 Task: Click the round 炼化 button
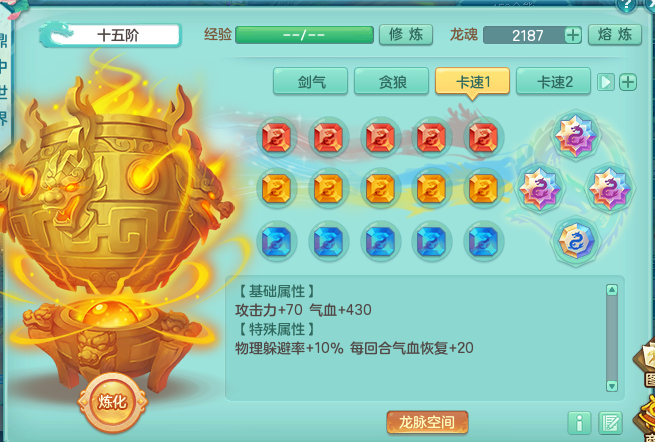pos(112,402)
